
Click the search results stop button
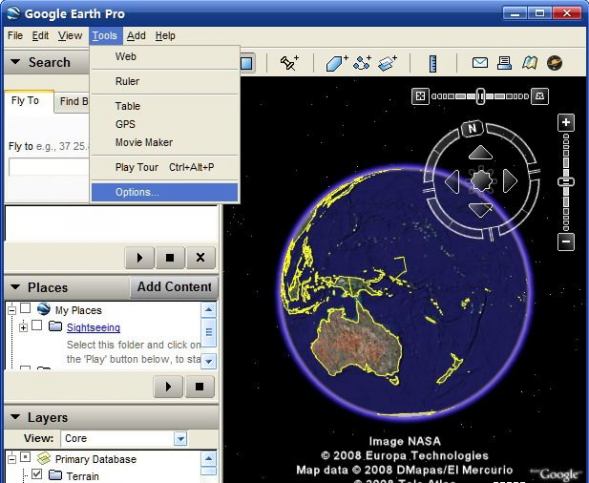tap(170, 258)
